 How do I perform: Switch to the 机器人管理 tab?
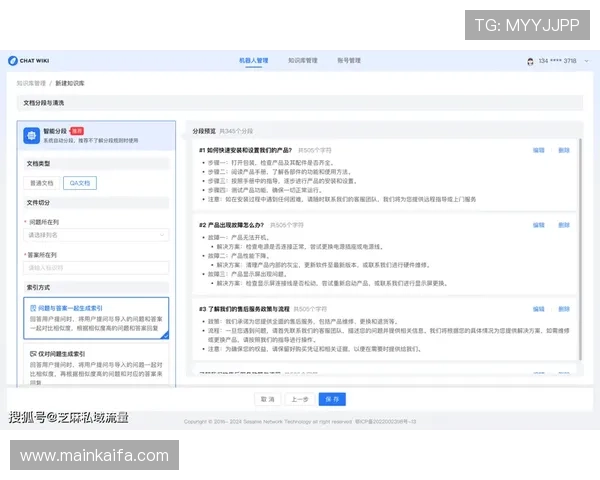point(253,60)
